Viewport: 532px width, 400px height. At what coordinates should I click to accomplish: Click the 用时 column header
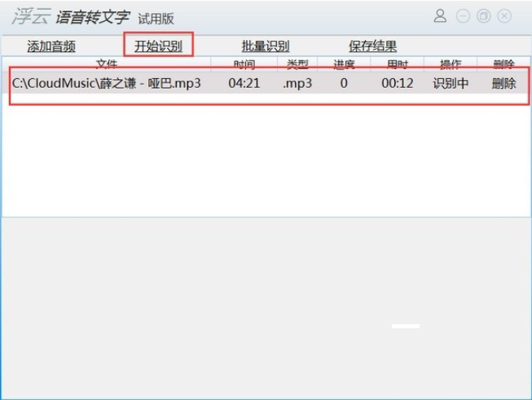[398, 64]
